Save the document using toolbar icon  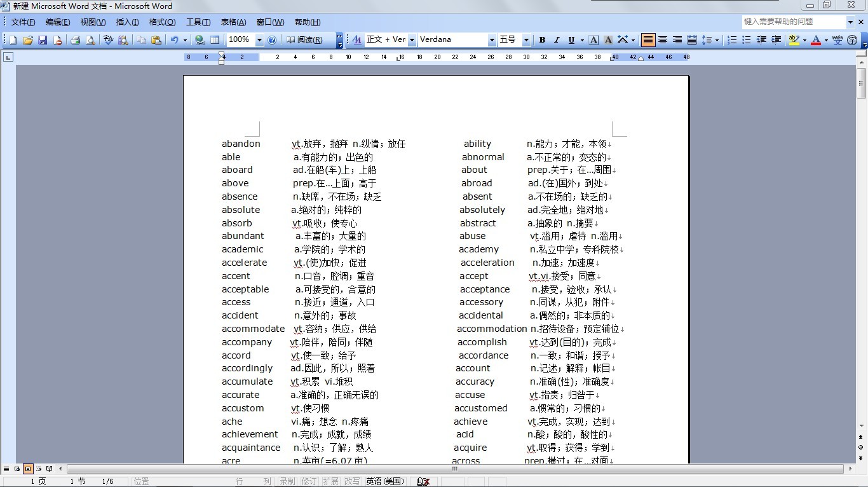[x=43, y=39]
